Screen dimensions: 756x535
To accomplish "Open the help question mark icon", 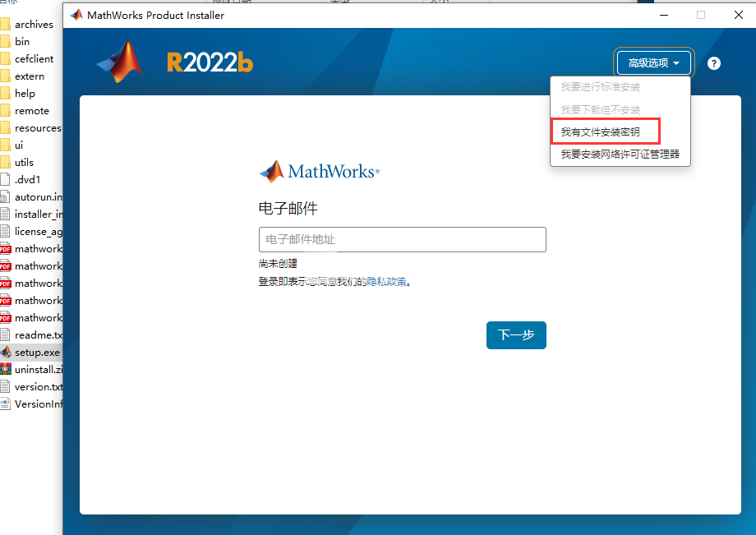I will click(713, 63).
